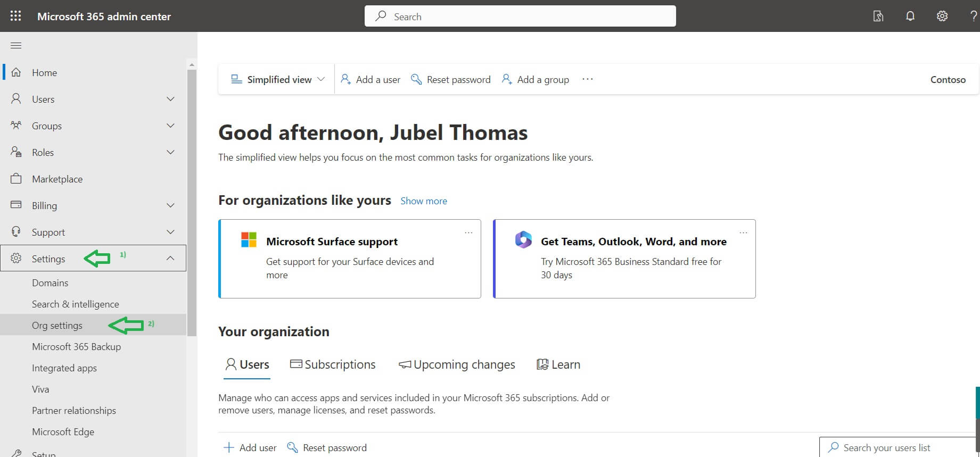980x457 pixels.
Task: Open settings gear in top header
Action: point(942,16)
